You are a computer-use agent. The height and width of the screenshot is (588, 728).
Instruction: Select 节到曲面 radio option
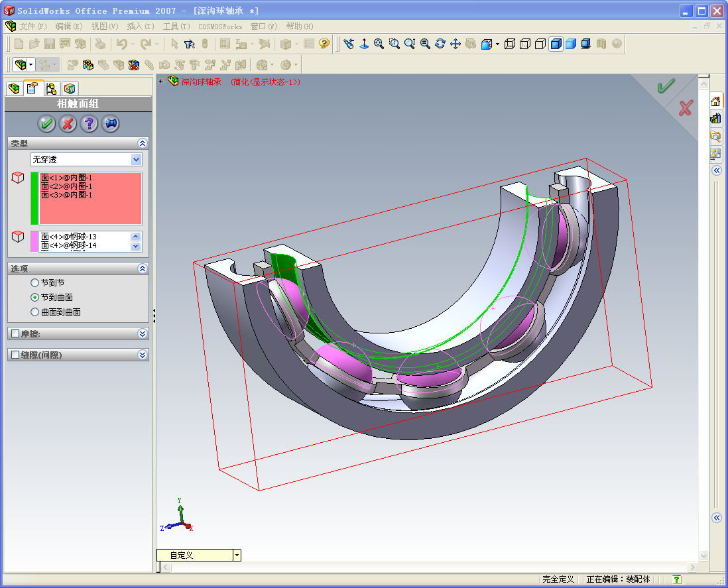click(x=35, y=298)
